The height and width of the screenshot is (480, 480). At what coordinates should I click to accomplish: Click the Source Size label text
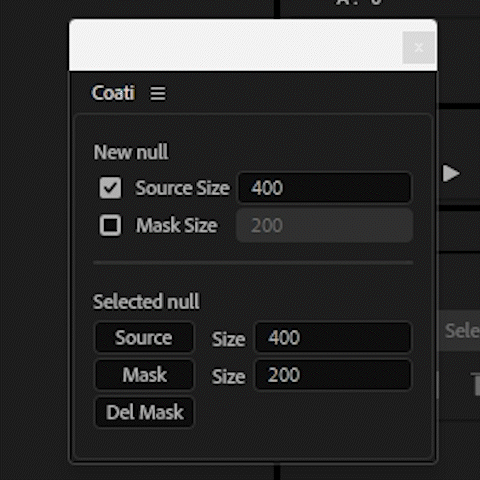point(182,188)
